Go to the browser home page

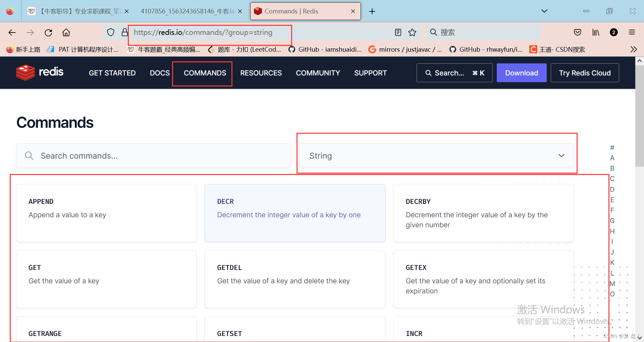(66, 33)
